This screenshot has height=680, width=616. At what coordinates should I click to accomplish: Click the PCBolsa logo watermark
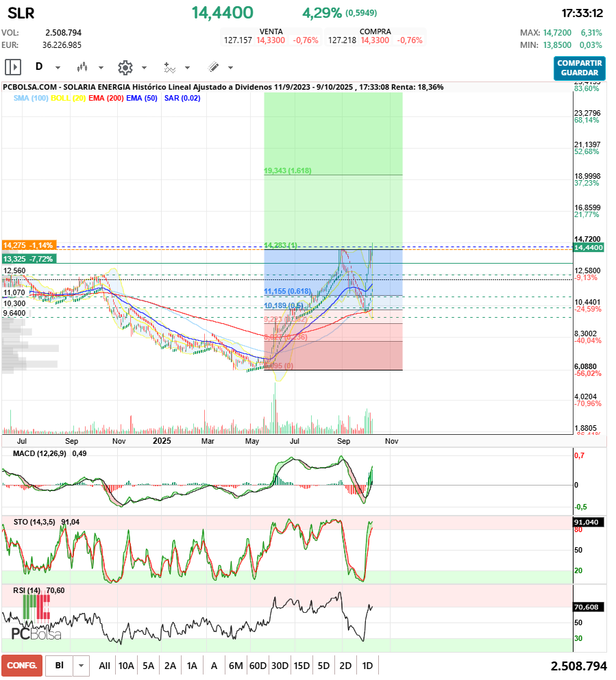(36, 620)
